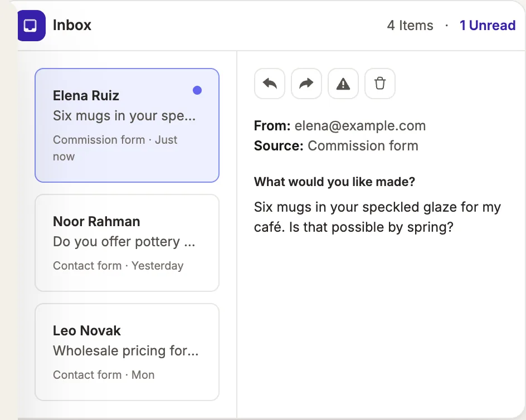Click the Inbox heading text

click(x=72, y=25)
